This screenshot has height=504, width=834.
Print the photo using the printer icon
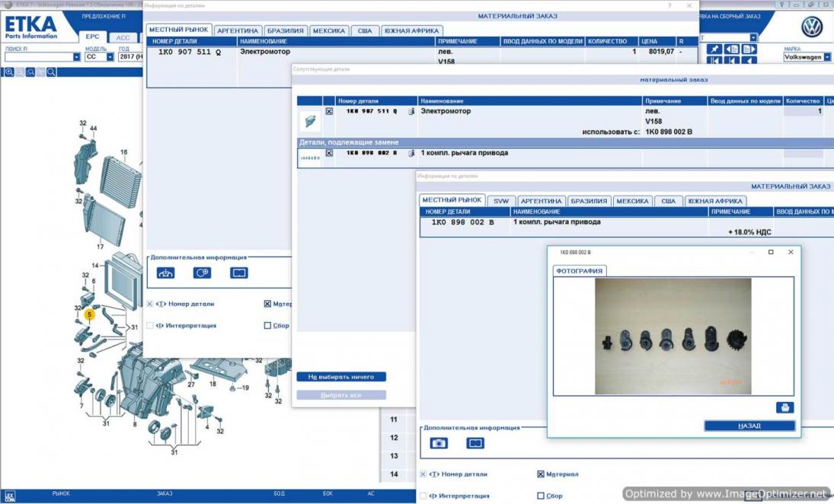pos(784,408)
